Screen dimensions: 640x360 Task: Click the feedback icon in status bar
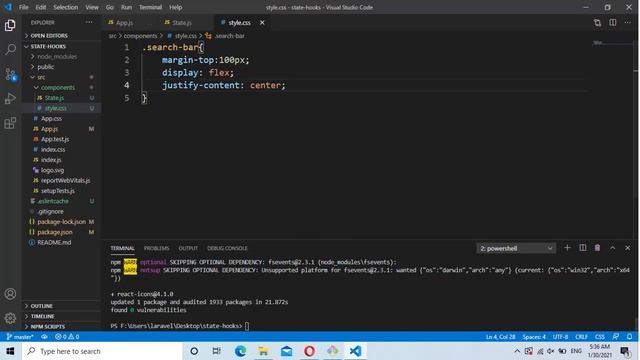[x=616, y=337]
